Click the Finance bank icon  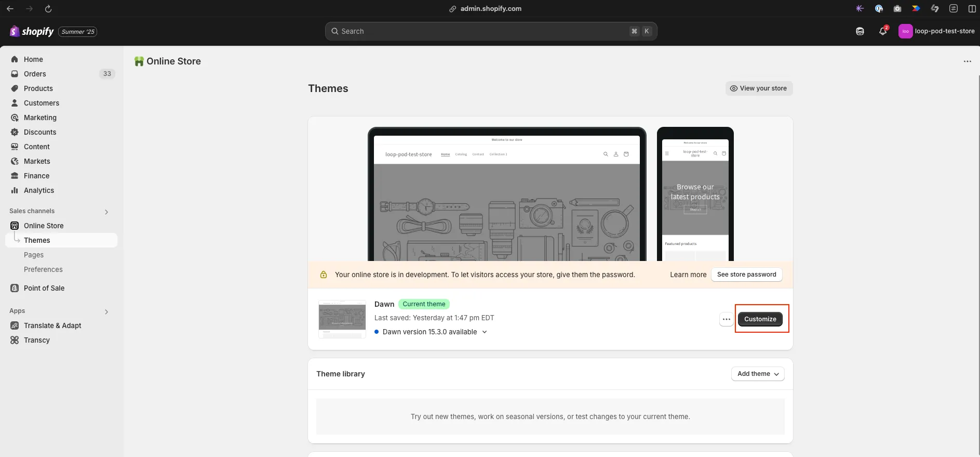click(x=15, y=176)
